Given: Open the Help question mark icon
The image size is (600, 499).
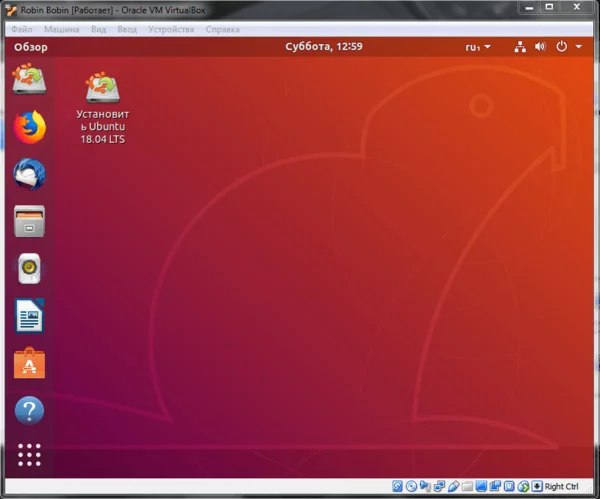Looking at the screenshot, I should (x=29, y=410).
